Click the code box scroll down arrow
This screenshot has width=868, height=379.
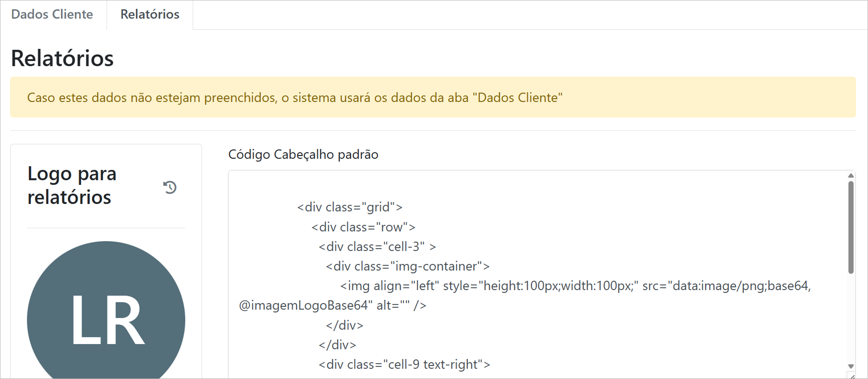(851, 366)
